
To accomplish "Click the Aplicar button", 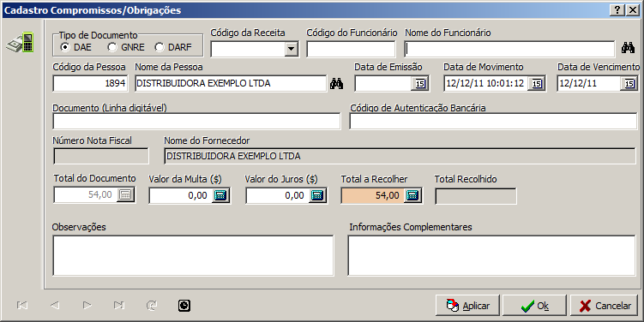I will pyautogui.click(x=467, y=306).
